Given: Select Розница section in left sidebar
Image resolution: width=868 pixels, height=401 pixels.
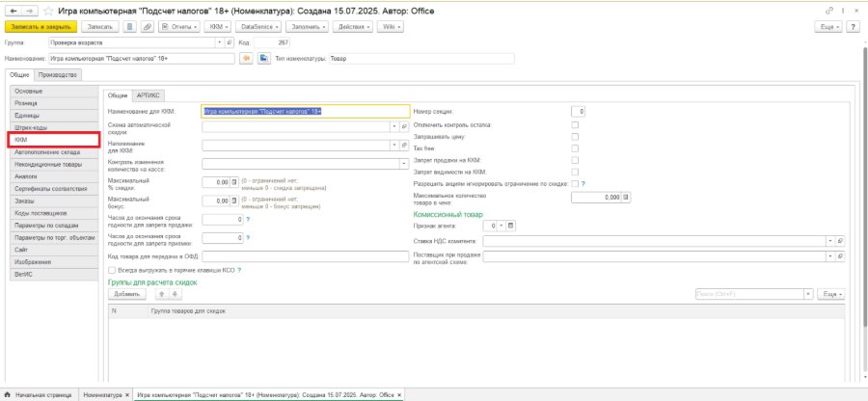Looking at the screenshot, I should (54, 103).
